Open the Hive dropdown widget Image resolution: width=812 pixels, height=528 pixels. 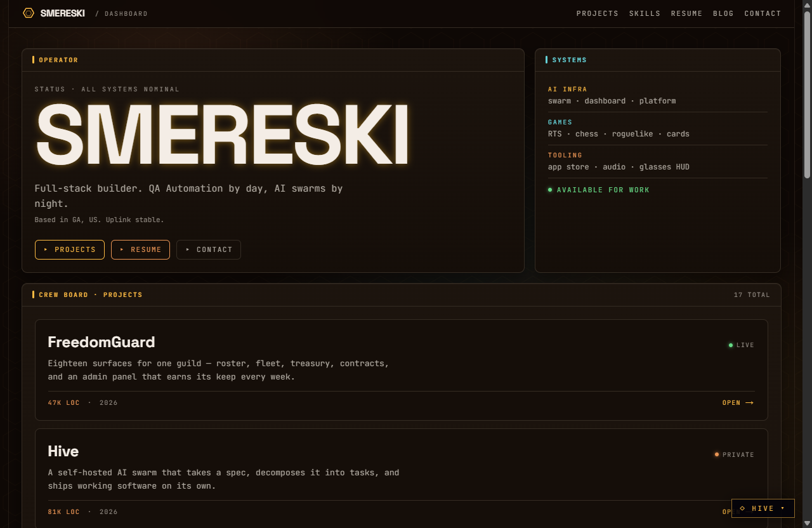tap(763, 508)
